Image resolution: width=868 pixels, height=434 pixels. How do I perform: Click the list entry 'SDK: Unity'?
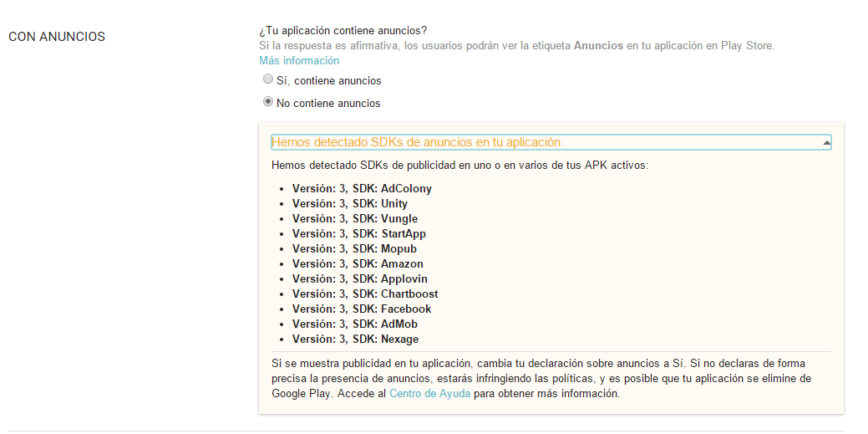click(350, 203)
